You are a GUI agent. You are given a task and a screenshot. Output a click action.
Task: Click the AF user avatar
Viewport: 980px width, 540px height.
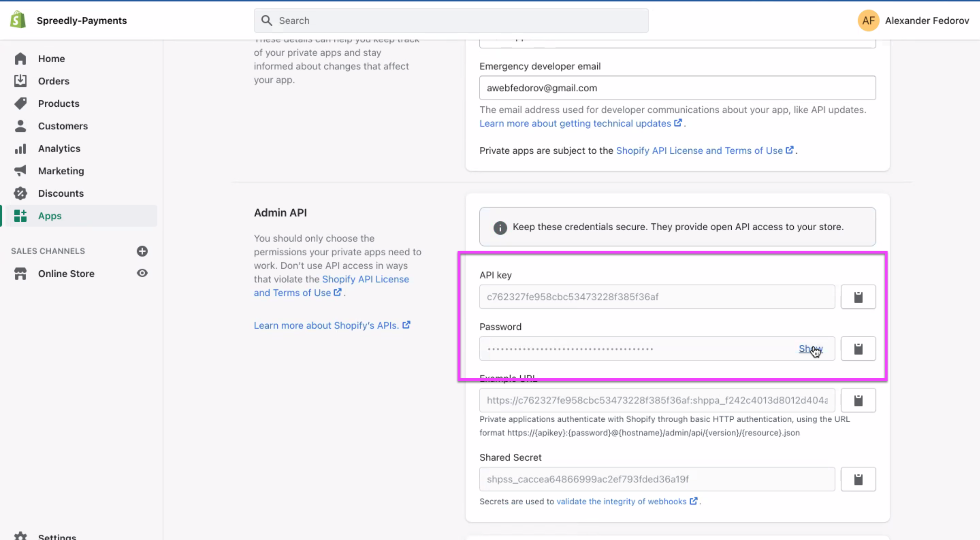pos(868,20)
